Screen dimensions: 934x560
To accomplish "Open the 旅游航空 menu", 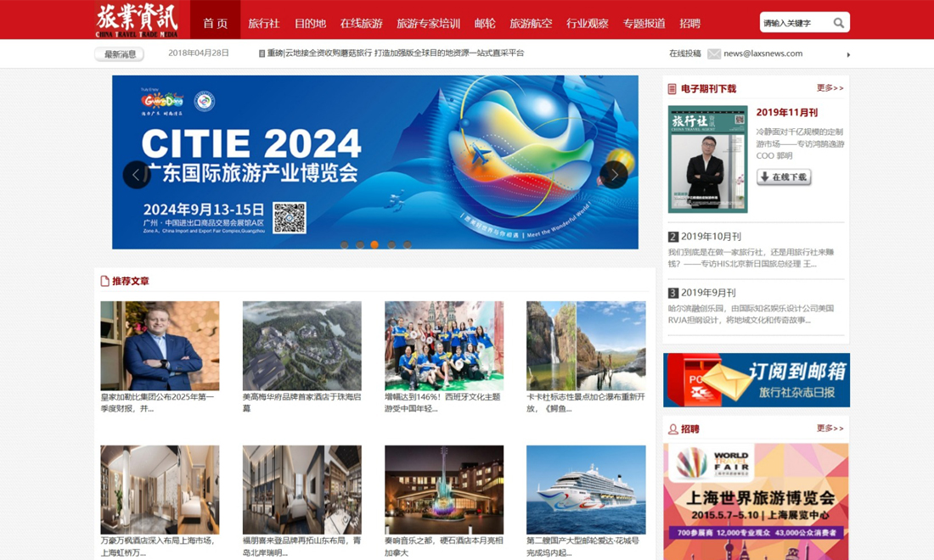I will click(x=531, y=24).
